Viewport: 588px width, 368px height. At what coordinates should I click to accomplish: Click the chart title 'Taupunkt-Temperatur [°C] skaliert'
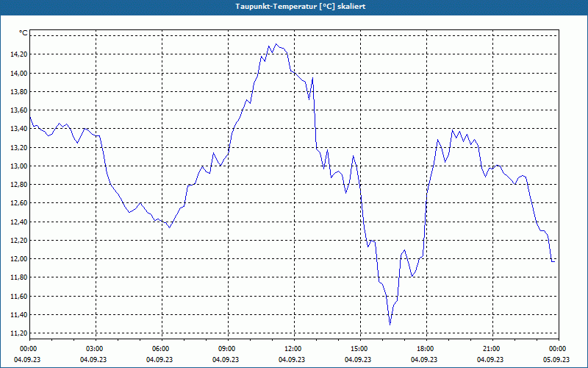(301, 7)
